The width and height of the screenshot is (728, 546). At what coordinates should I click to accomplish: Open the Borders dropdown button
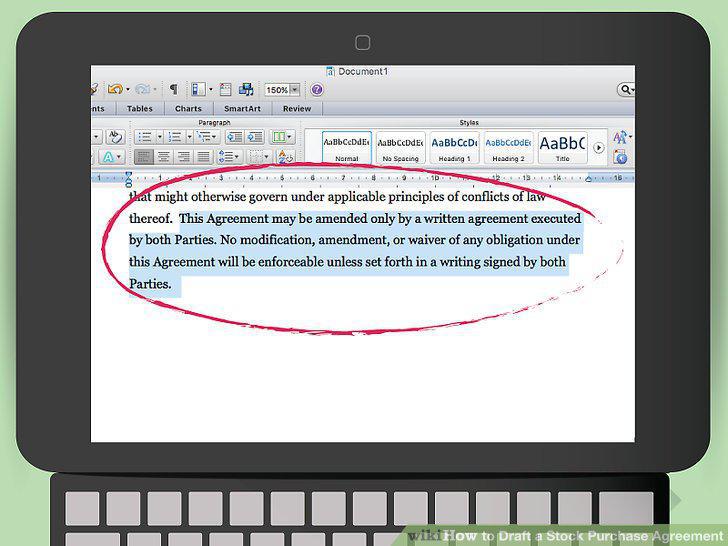pos(258,157)
